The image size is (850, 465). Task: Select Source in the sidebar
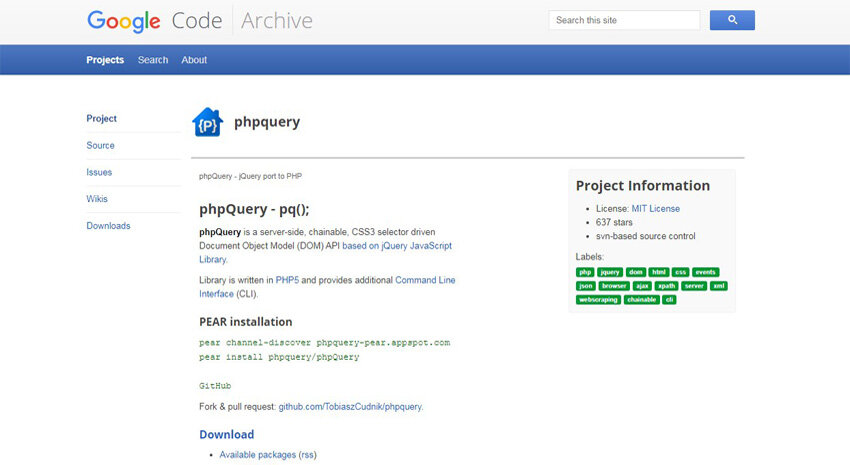(x=100, y=145)
